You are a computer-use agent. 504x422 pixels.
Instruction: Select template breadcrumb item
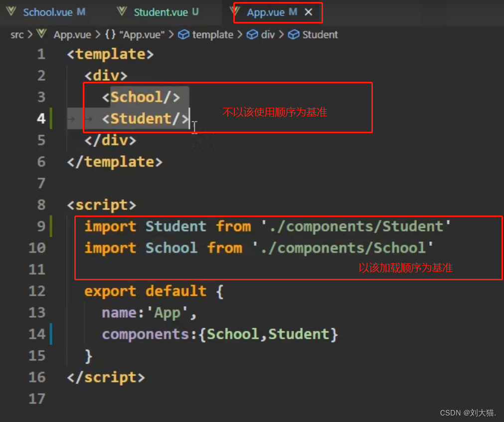[213, 34]
